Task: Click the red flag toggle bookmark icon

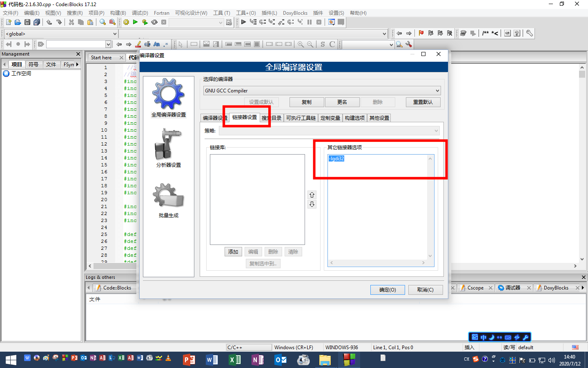Action: click(x=421, y=33)
